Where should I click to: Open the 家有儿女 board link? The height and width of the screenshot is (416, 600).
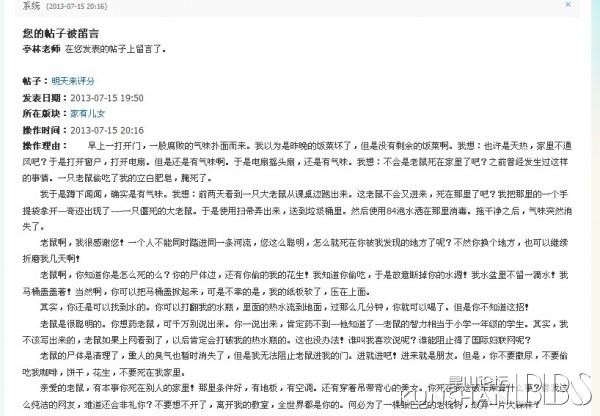88,113
